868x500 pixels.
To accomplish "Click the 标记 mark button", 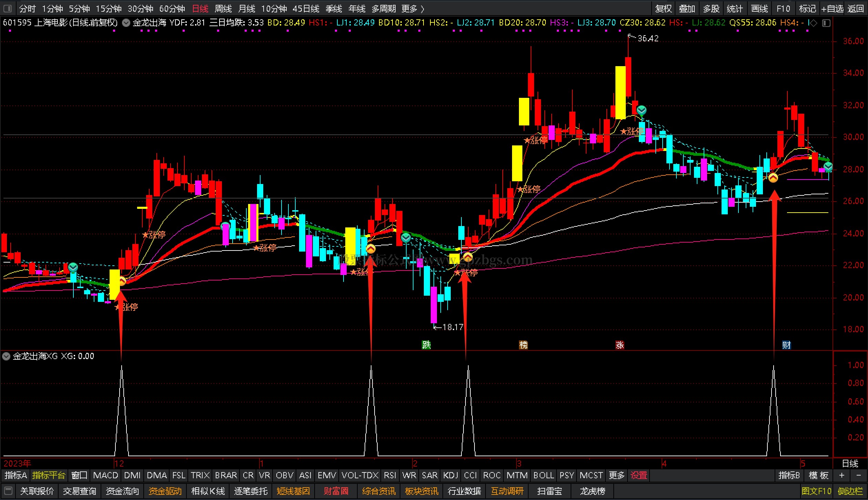I will click(x=807, y=8).
